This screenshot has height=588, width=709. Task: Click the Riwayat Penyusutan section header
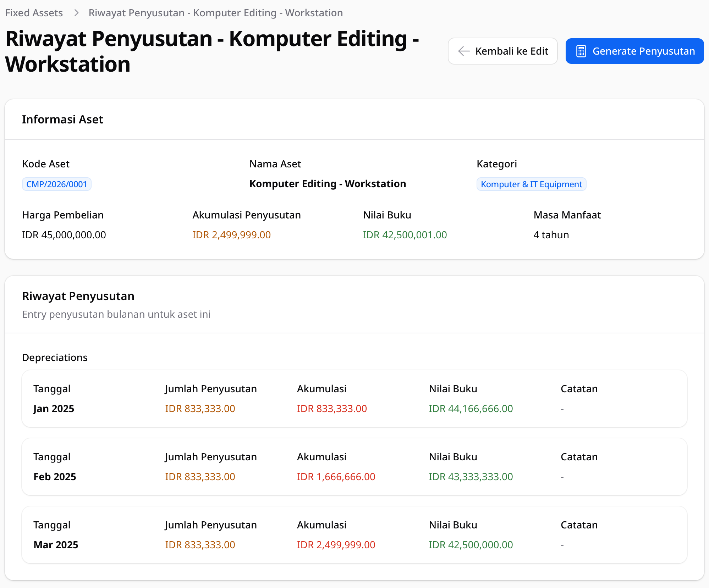(x=78, y=296)
